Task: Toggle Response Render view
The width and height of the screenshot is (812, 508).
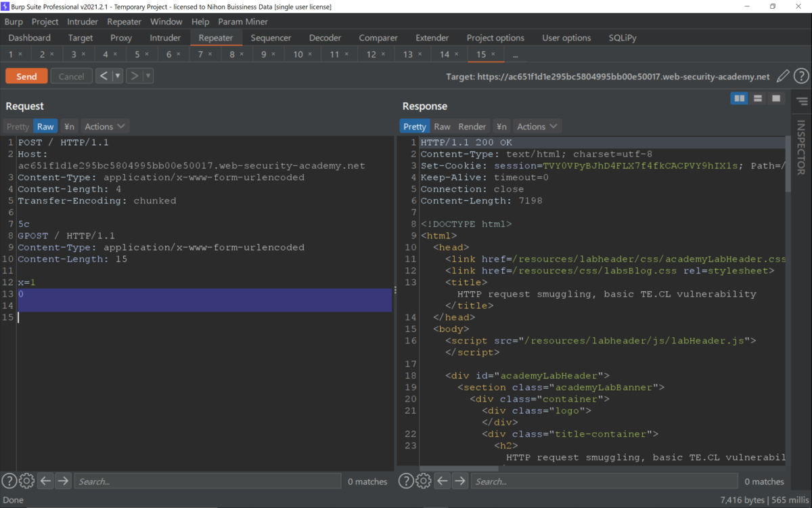Action: point(472,127)
